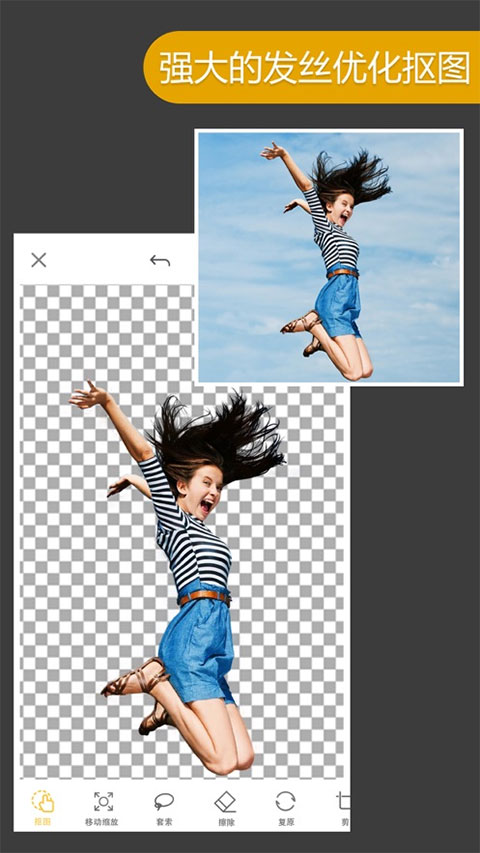
Task: Pick the 擦除 eraser tool icon
Action: (225, 801)
